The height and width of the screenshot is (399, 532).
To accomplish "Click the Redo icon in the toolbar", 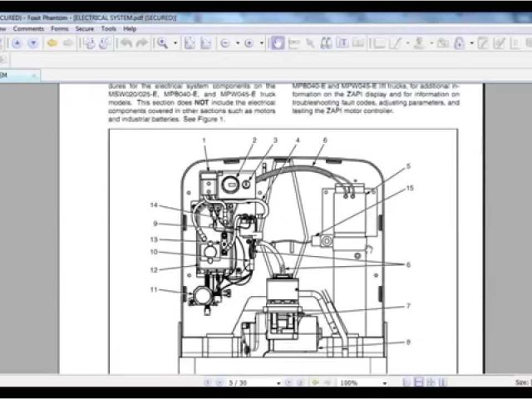I will click(x=142, y=43).
